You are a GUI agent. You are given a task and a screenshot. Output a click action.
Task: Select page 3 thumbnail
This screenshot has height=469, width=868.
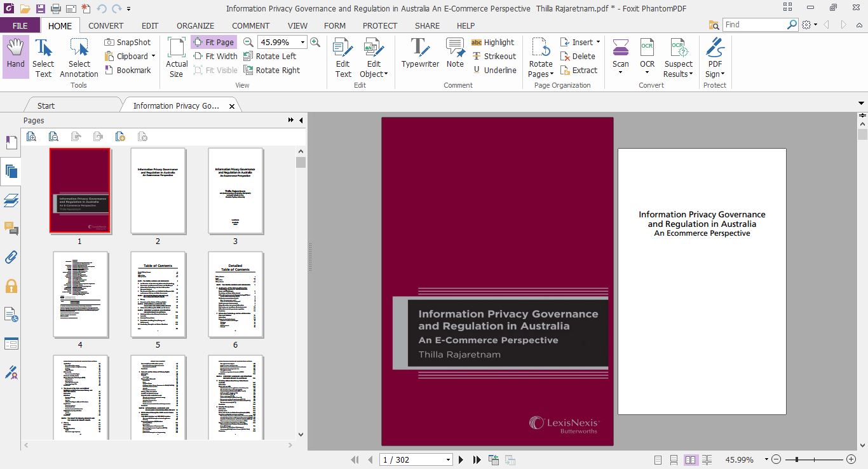[235, 191]
